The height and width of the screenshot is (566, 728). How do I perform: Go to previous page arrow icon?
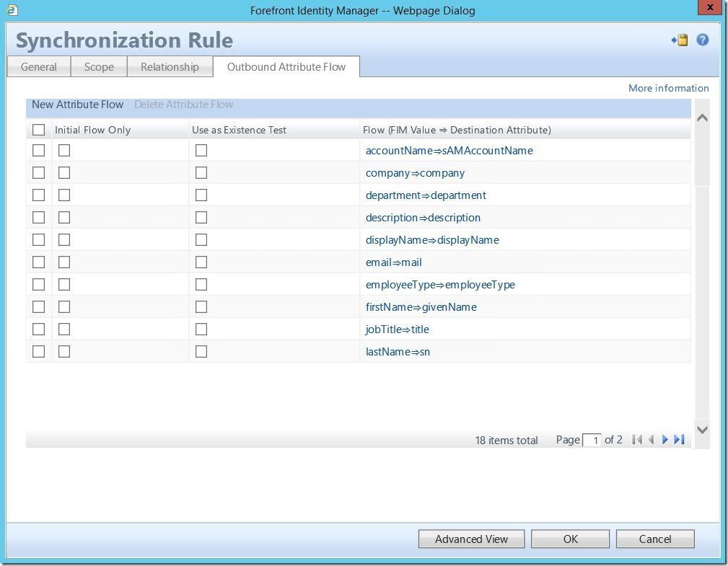tap(651, 439)
